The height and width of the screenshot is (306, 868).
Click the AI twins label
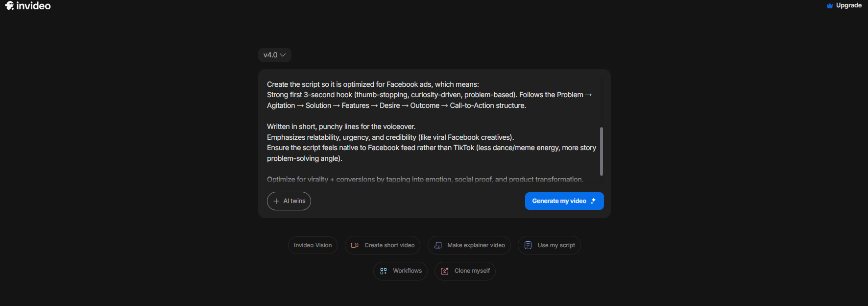pos(294,201)
